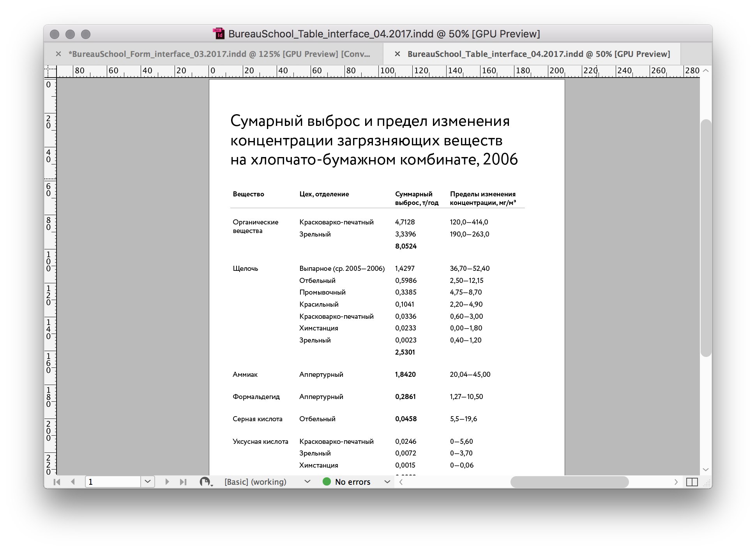756x551 pixels.
Task: Click the horizontal ruler
Action: [x=378, y=71]
